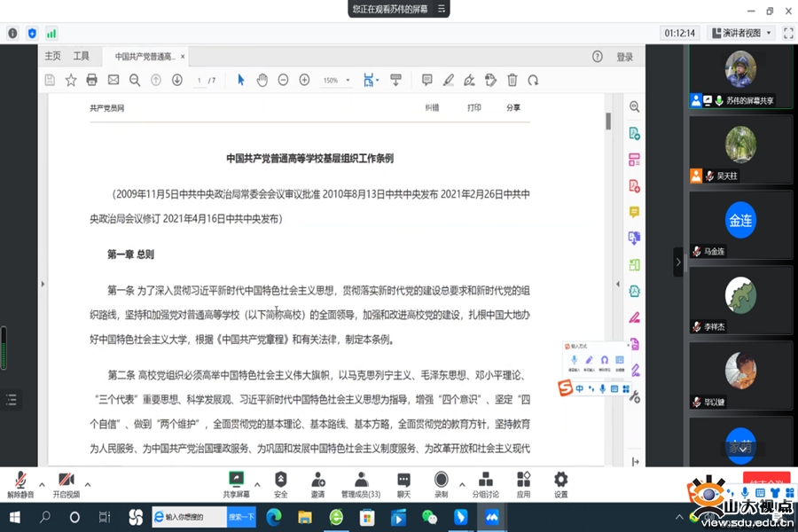Click the 登录 sign-in button

point(624,57)
